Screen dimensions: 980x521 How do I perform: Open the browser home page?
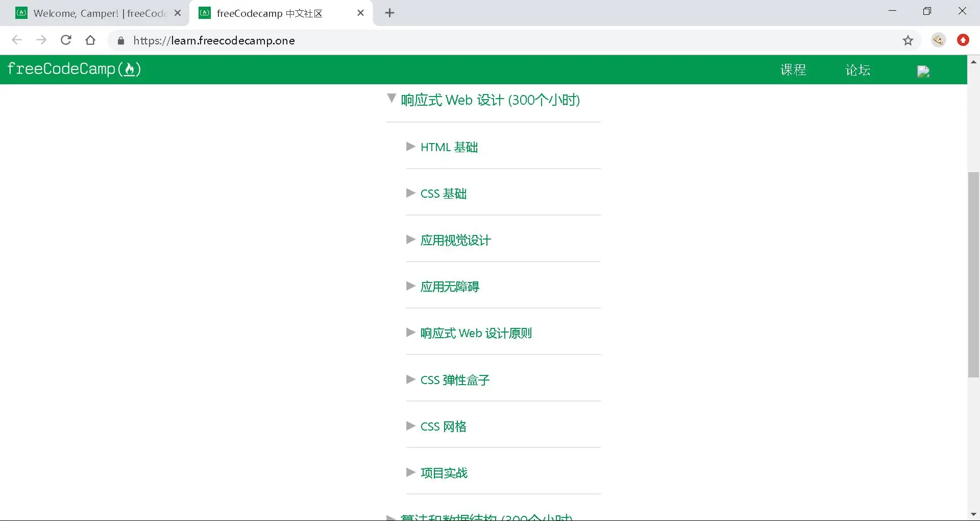pos(90,40)
